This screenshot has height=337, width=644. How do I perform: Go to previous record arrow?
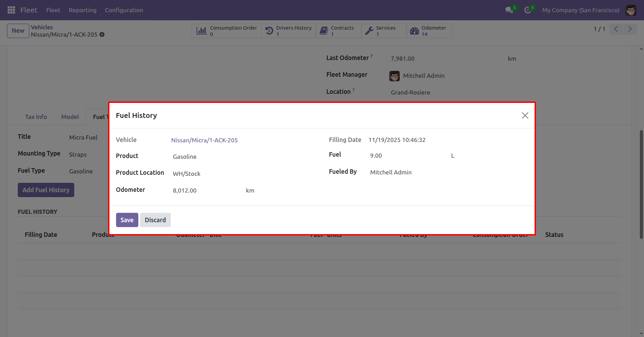coord(616,29)
